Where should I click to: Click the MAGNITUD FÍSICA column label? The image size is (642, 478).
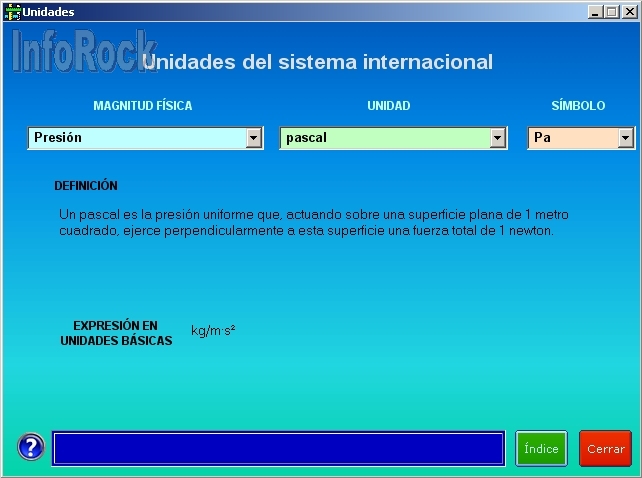tap(143, 106)
